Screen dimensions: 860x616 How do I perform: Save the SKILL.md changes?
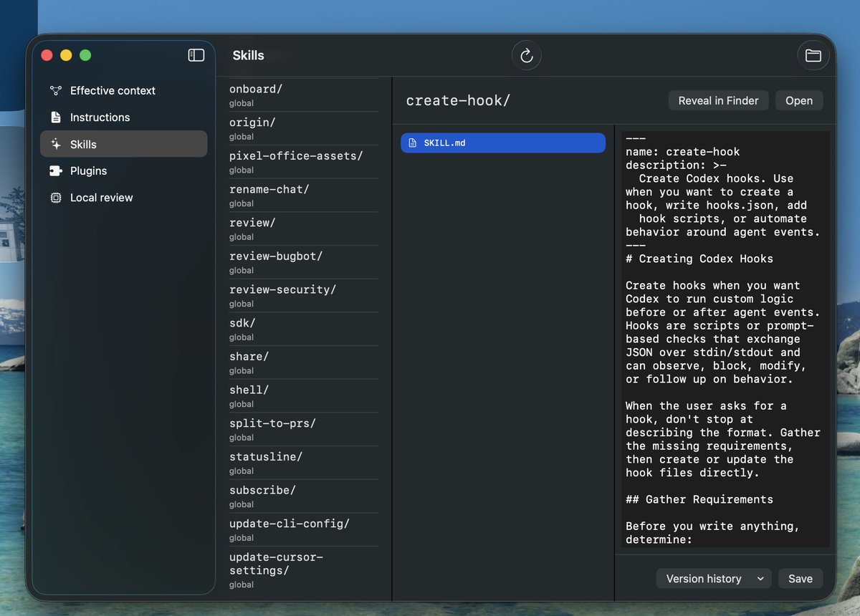point(801,579)
